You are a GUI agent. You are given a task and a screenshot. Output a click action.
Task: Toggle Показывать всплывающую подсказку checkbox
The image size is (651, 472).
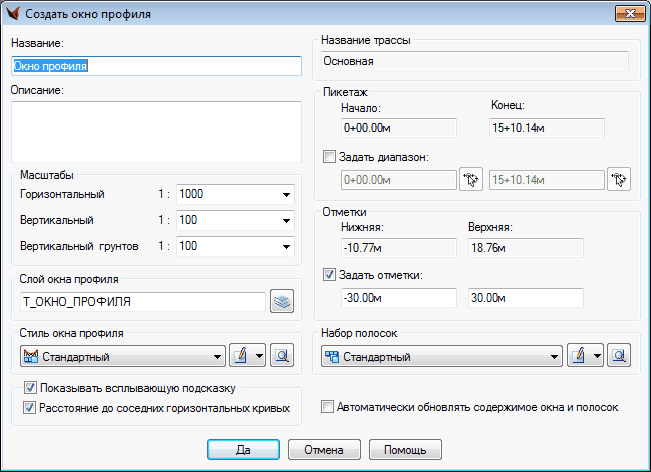click(30, 388)
